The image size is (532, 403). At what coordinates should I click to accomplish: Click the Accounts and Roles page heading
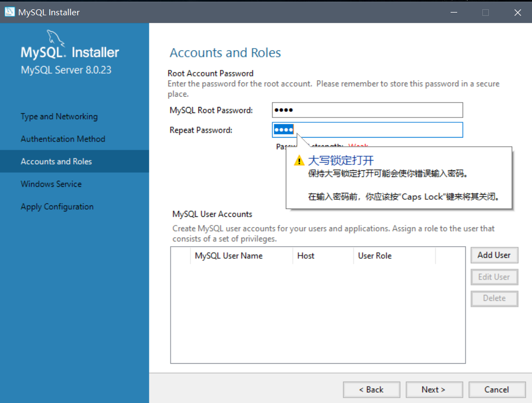point(225,52)
